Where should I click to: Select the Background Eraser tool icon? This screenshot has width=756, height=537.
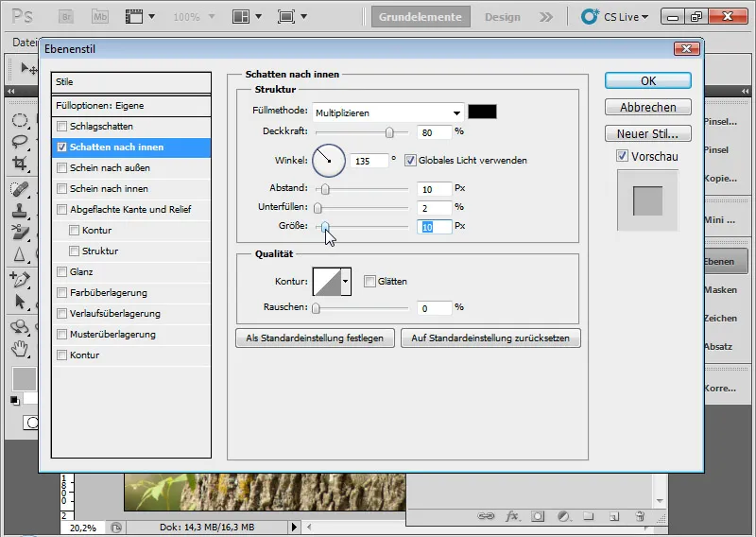[x=19, y=232]
